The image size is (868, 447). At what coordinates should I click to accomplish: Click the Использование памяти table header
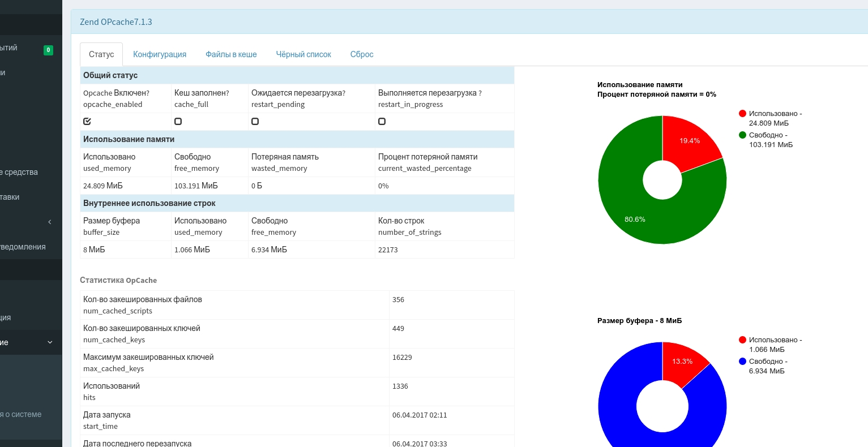[297, 139]
